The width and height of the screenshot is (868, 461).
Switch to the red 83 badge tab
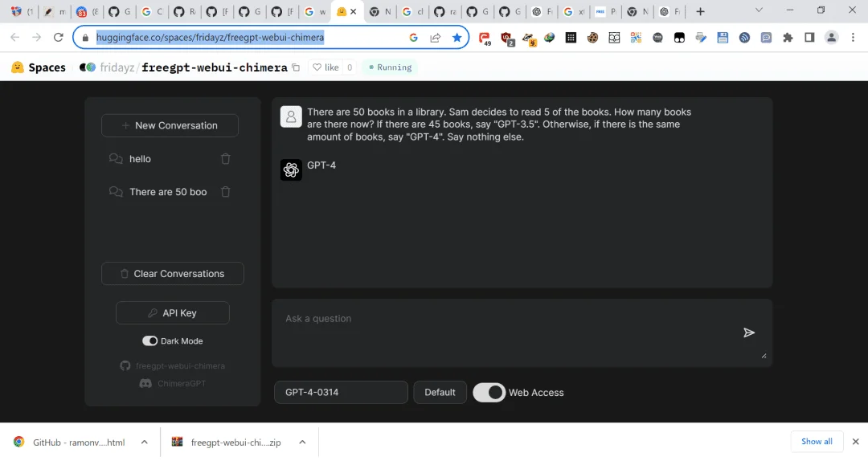(x=88, y=11)
